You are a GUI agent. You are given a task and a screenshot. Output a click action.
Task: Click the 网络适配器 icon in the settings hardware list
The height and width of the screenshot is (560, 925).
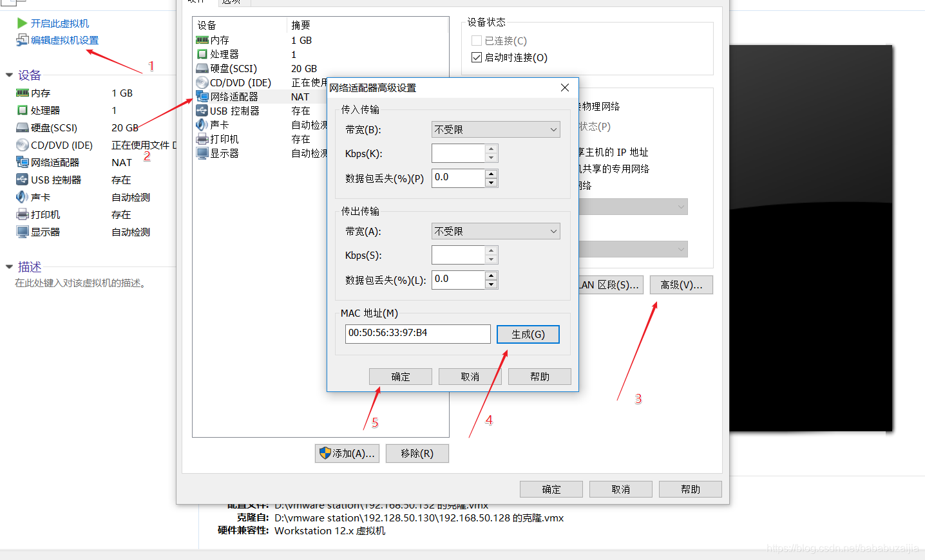pyautogui.click(x=202, y=97)
